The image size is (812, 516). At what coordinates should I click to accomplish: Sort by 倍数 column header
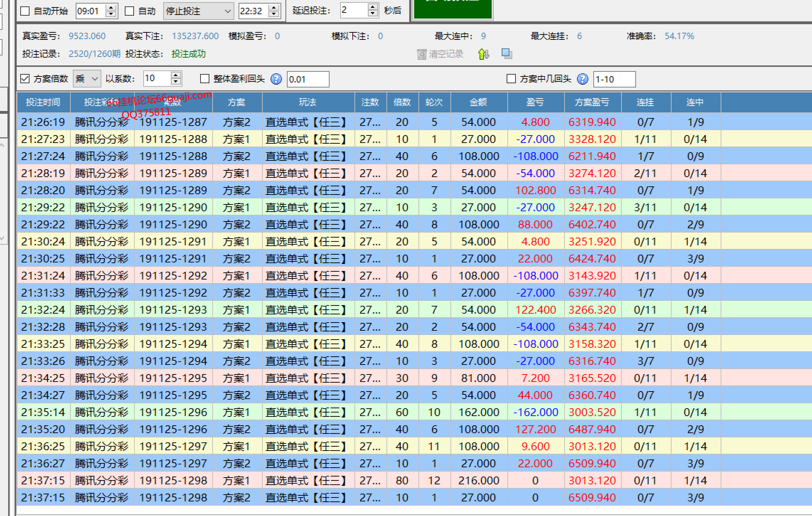point(402,102)
